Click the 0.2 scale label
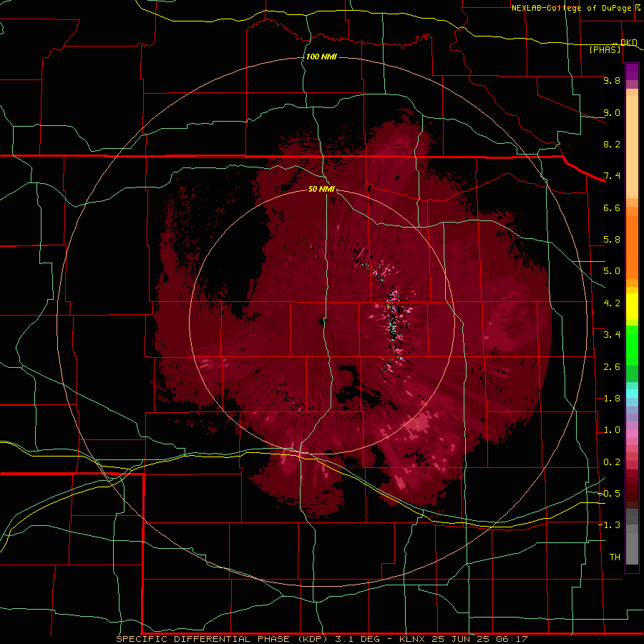This screenshot has width=644, height=644. click(x=612, y=462)
